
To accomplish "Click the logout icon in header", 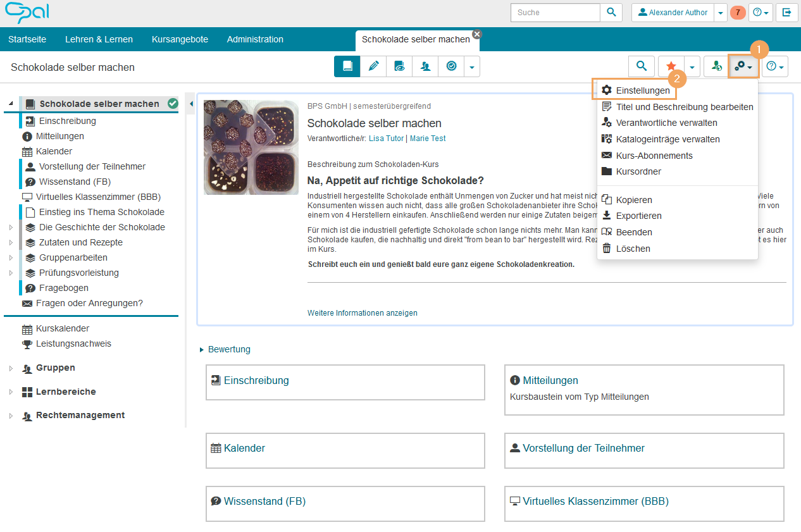I will point(786,12).
